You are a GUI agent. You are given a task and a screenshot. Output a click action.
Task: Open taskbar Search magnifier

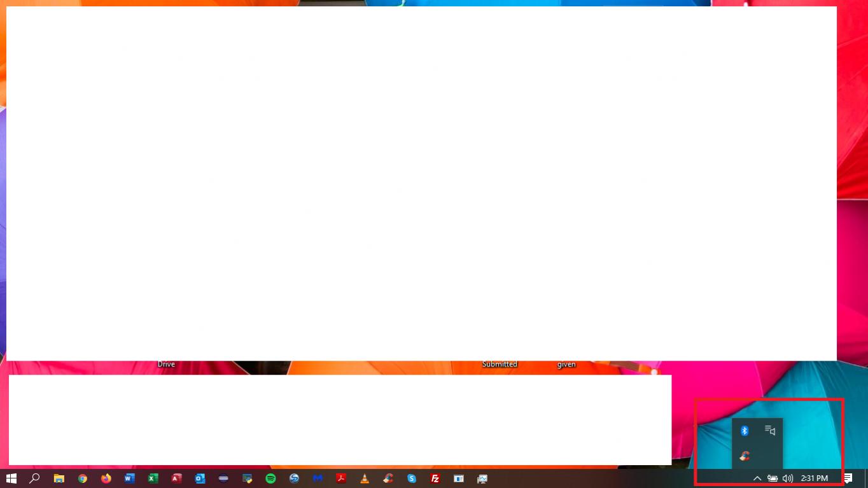point(35,478)
